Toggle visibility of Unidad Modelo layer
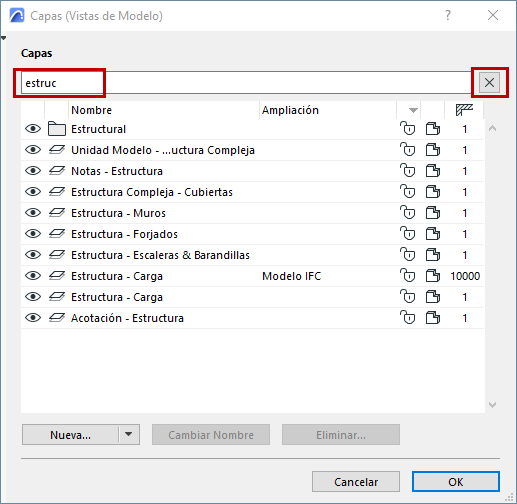Viewport: 517px width, 504px height. 33,150
